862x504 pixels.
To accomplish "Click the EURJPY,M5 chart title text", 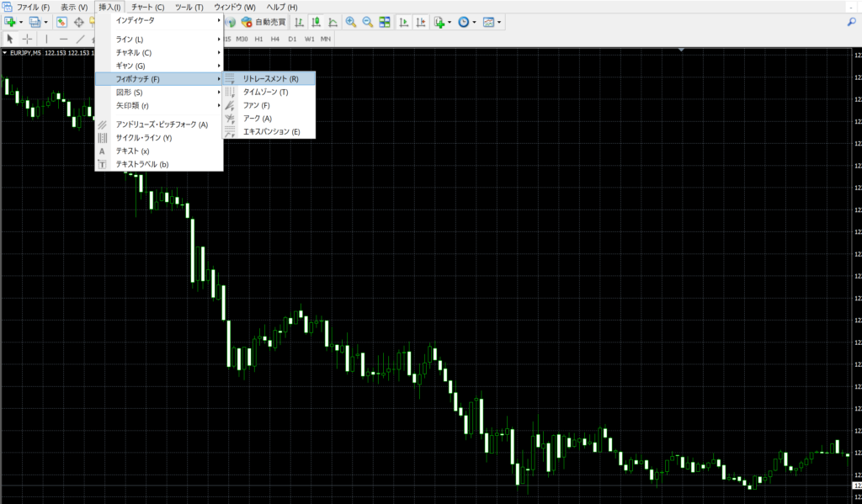I will (25, 53).
